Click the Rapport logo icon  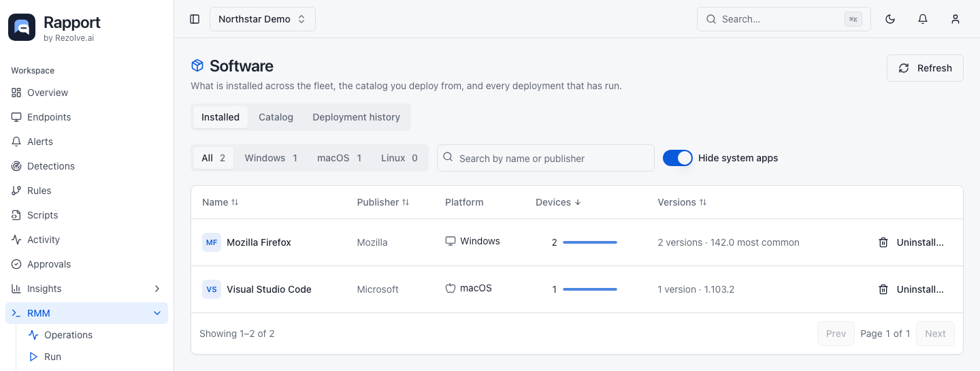tap(22, 27)
